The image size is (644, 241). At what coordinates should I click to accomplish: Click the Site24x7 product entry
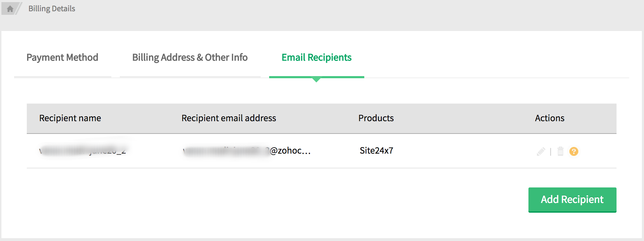coord(376,151)
